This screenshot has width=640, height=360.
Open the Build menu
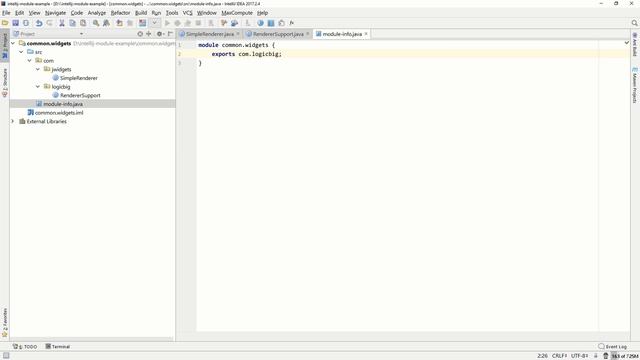(141, 13)
